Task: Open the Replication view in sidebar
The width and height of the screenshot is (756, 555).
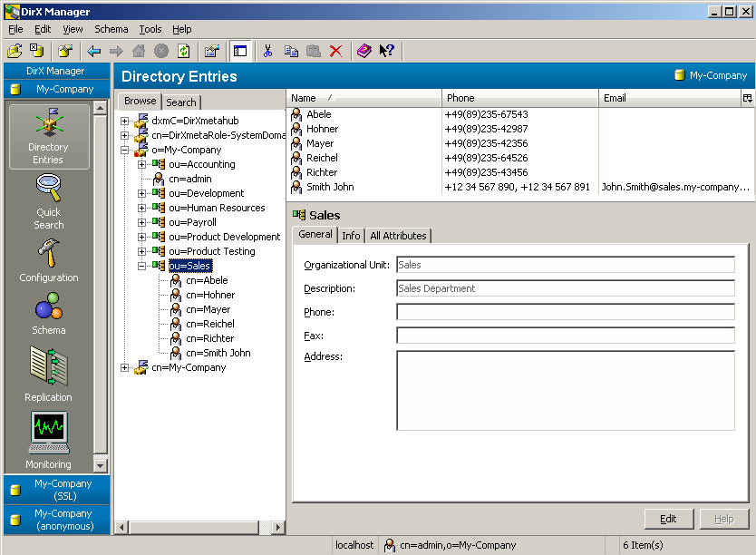Action: [49, 374]
